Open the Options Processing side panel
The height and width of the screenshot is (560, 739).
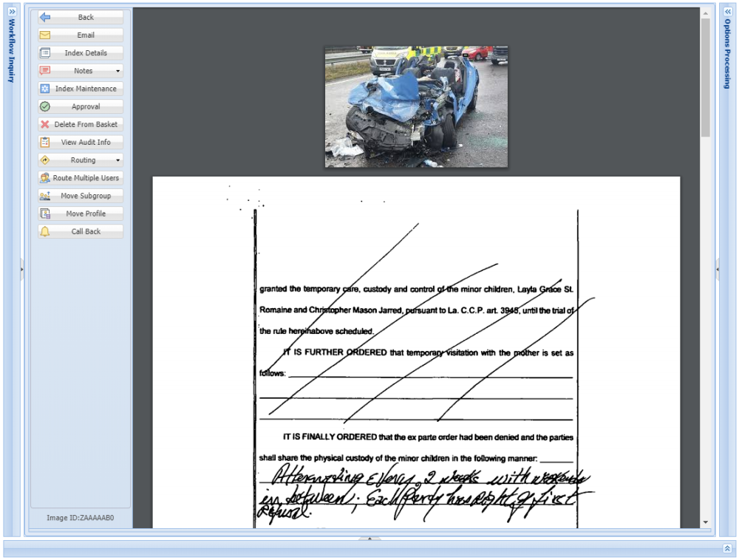(x=728, y=52)
